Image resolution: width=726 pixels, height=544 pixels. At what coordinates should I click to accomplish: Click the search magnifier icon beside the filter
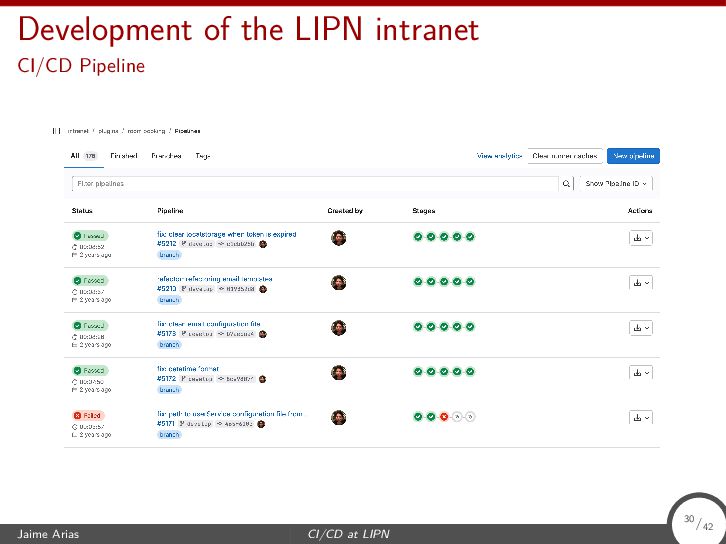(x=566, y=184)
